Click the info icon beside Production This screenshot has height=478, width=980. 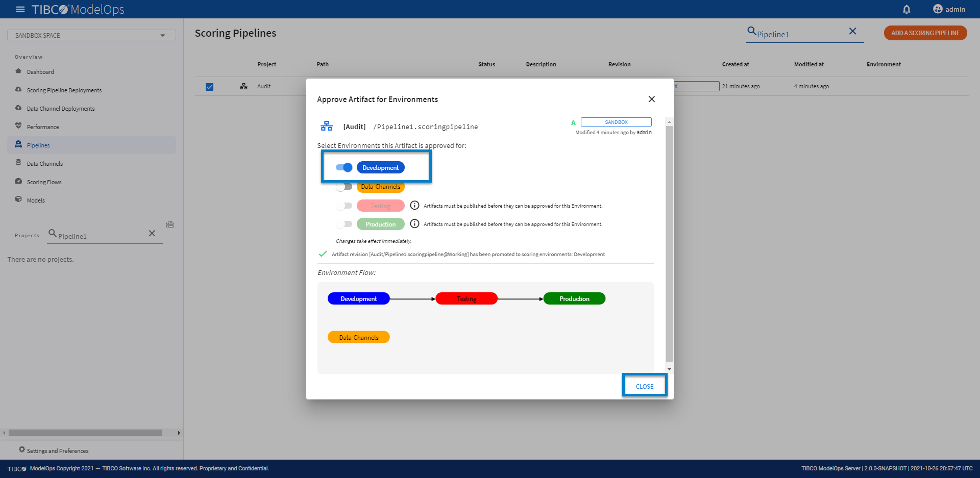414,223
